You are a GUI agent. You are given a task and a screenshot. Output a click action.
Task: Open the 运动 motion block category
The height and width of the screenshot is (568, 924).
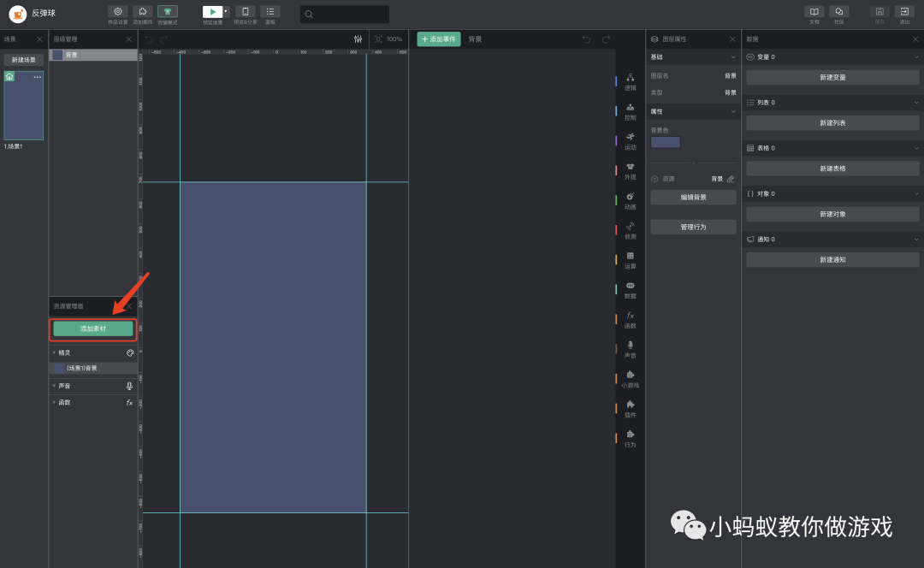coord(630,141)
